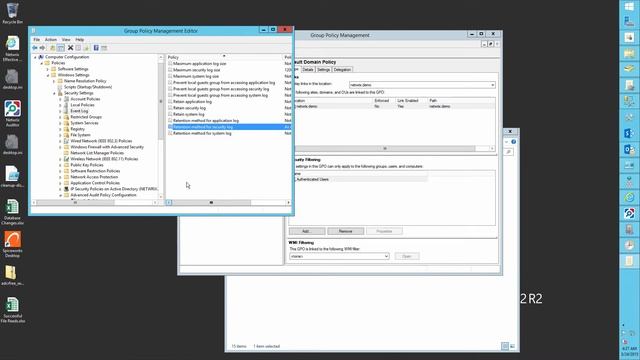640x360 pixels.
Task: Select the Registry tree item
Action: (x=78, y=129)
